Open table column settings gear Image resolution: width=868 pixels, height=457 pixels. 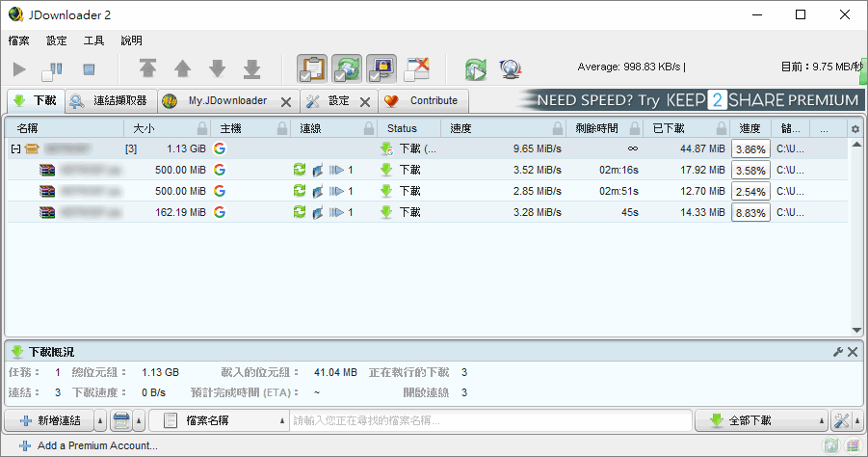point(855,128)
